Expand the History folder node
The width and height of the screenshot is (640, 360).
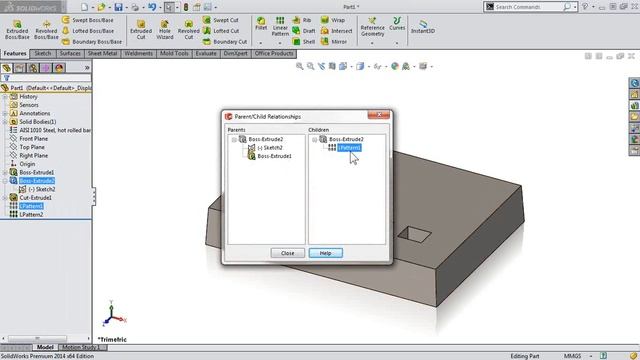click(5, 97)
